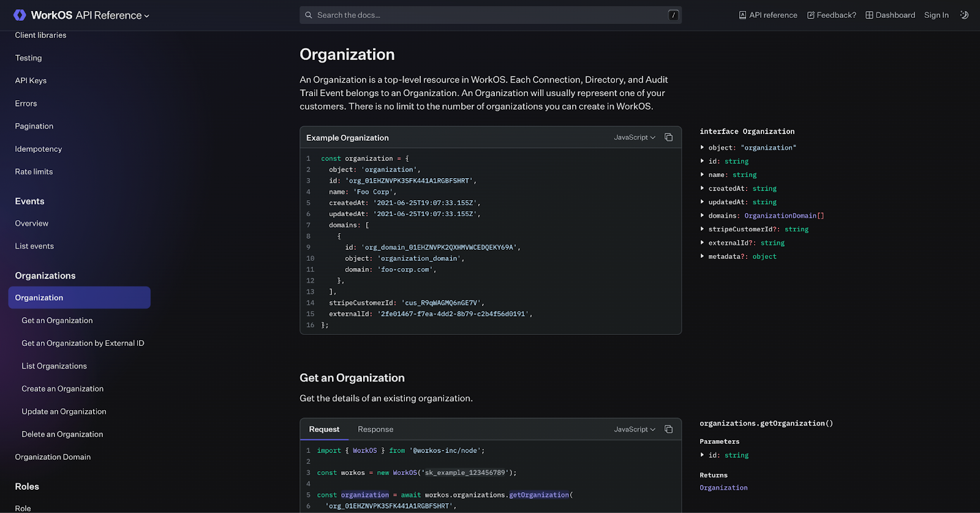This screenshot has height=513, width=980.
Task: Open the Organization return type link
Action: 723,488
